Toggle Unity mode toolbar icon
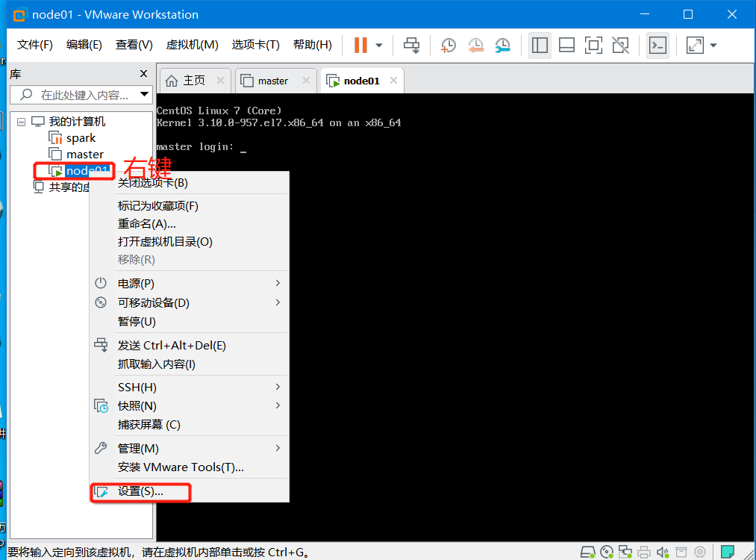The image size is (756, 560). click(620, 46)
